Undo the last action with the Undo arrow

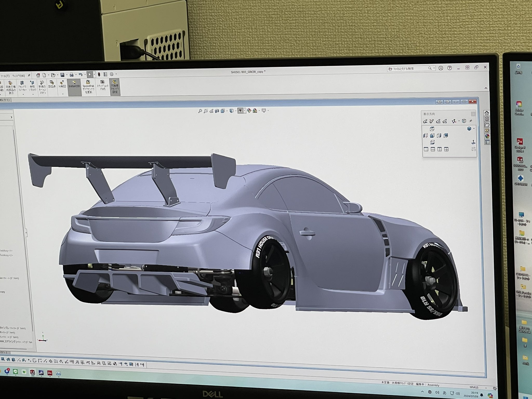81,75
